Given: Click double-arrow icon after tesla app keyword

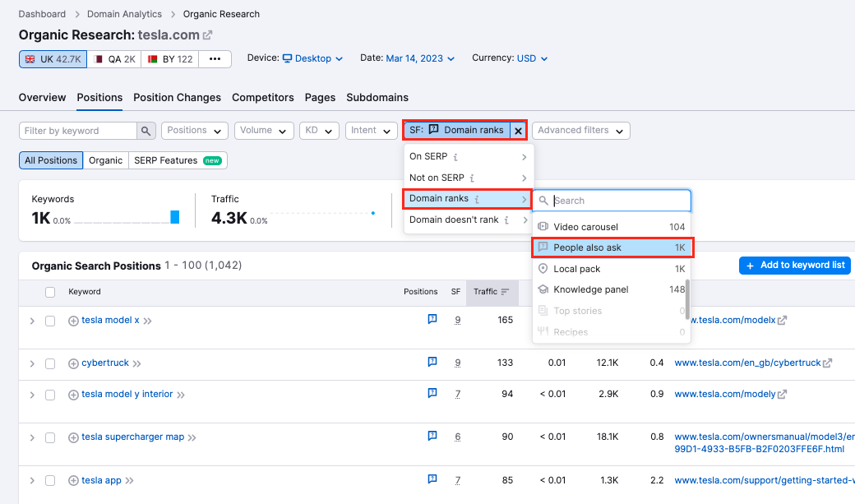Looking at the screenshot, I should coord(129,481).
